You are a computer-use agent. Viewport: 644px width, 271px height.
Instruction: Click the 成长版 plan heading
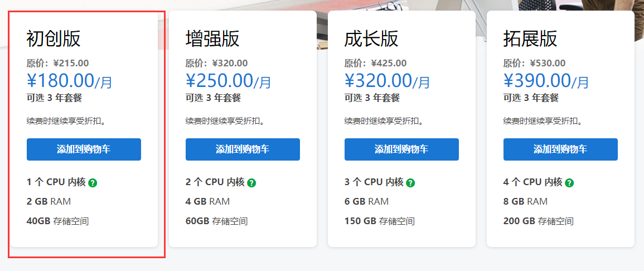tap(371, 39)
